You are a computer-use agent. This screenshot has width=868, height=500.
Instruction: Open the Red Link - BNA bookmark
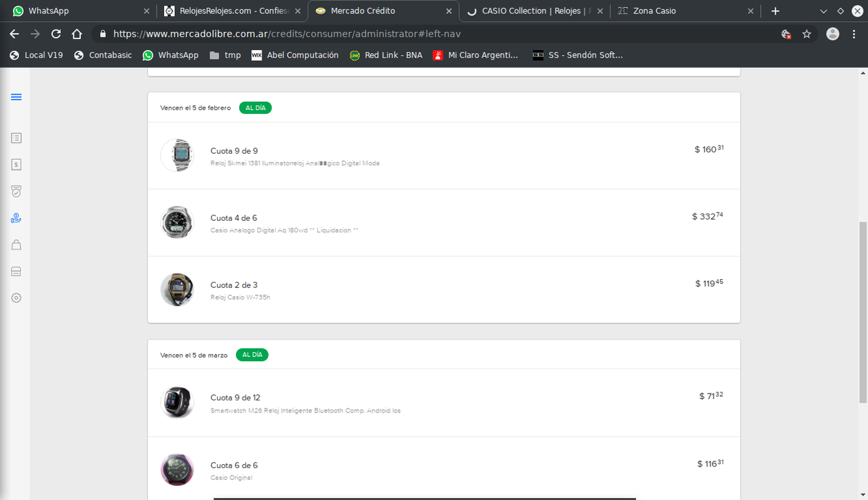[x=386, y=55]
